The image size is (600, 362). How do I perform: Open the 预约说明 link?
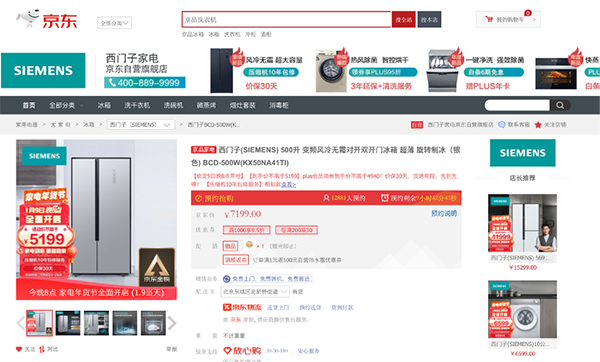444,214
